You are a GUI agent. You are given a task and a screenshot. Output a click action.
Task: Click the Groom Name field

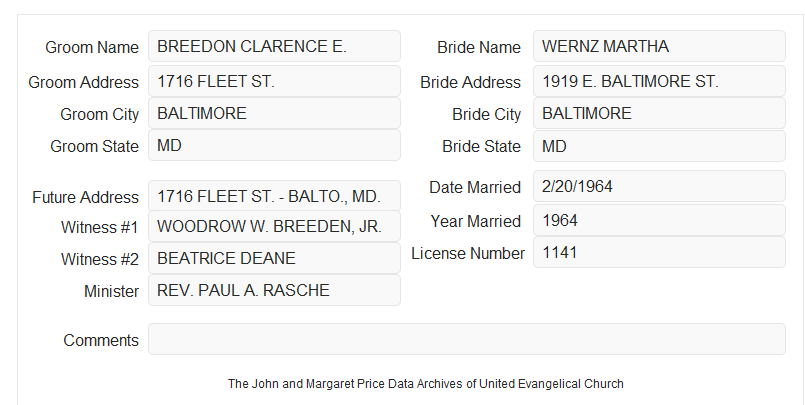[x=274, y=46]
